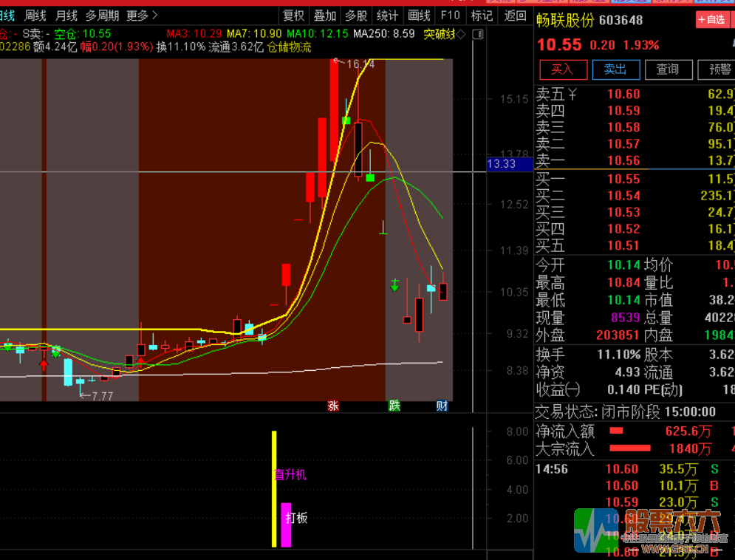Switch to the 月线 monthly chart
This screenshot has height=560, width=735.
click(66, 16)
